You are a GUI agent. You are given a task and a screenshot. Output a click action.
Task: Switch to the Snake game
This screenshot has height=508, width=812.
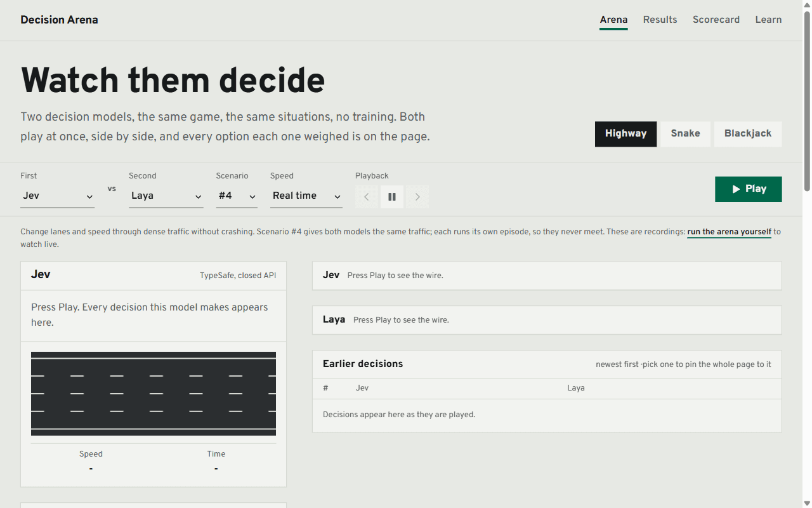click(x=685, y=134)
